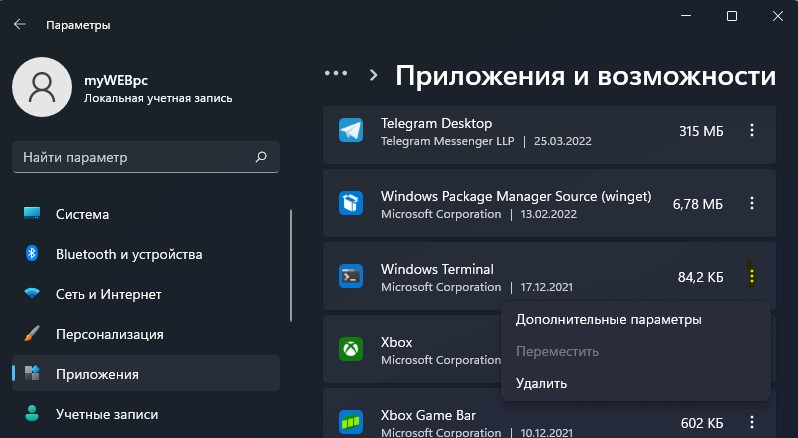
Task: Click the Xbox Game Bar name
Action: [x=429, y=415]
